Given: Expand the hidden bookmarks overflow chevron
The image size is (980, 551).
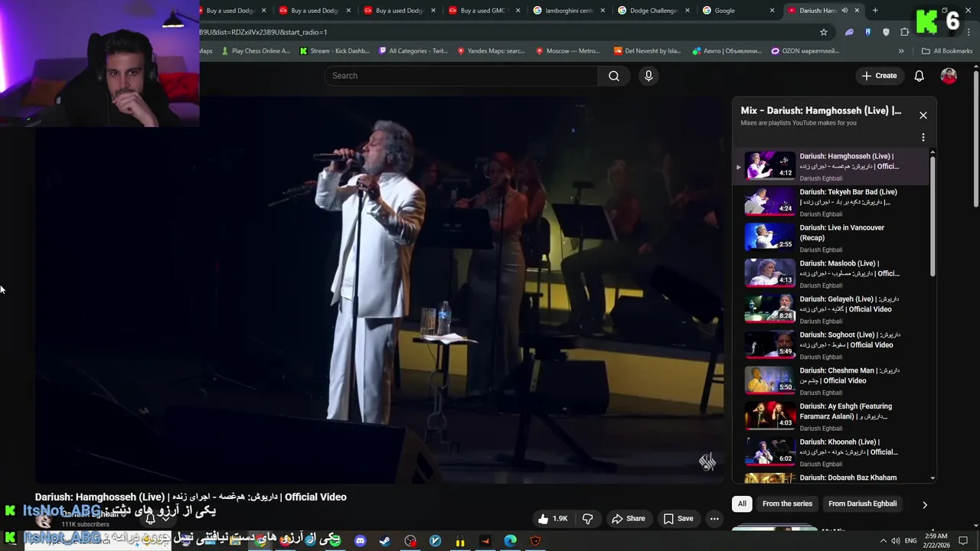Looking at the screenshot, I should (x=901, y=51).
